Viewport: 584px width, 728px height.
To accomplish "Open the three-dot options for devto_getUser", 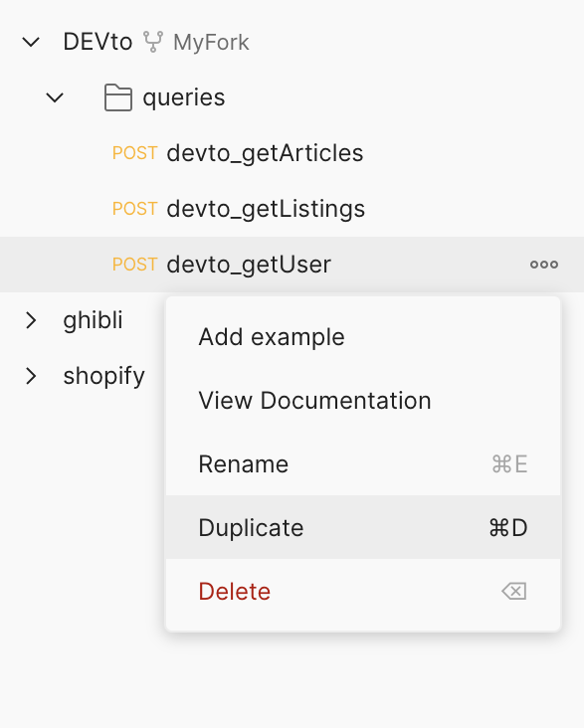I will [544, 265].
